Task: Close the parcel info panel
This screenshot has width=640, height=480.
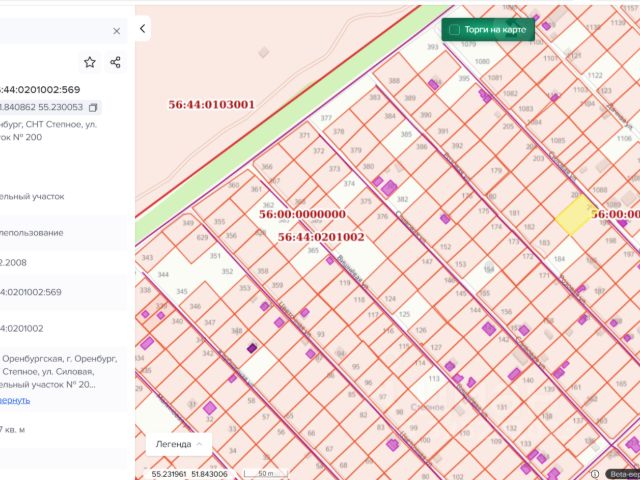Action: 116,31
